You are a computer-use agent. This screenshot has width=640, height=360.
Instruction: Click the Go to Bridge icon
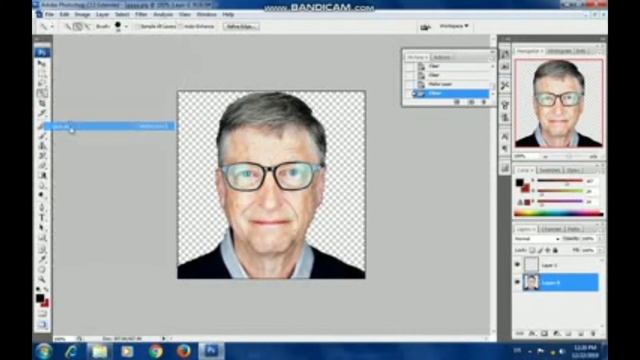(x=425, y=27)
